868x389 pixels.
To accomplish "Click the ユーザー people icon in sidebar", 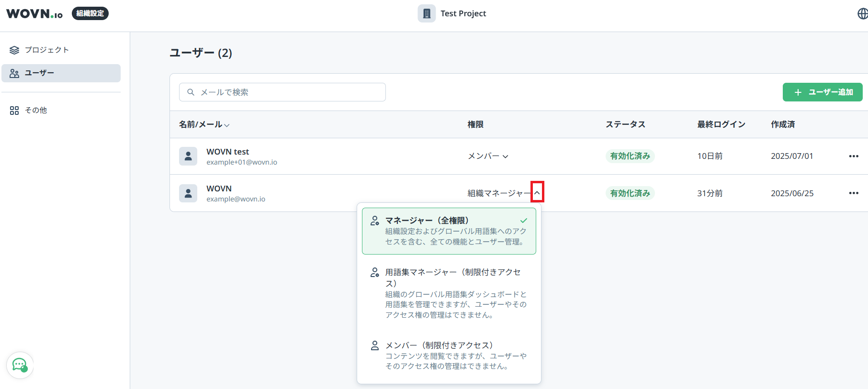I will pos(14,73).
